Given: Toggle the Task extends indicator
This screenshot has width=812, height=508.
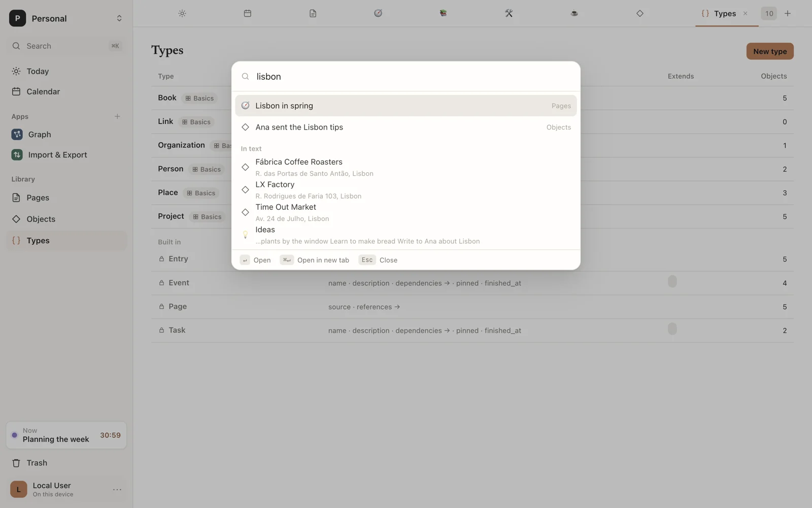Looking at the screenshot, I should [x=672, y=329].
